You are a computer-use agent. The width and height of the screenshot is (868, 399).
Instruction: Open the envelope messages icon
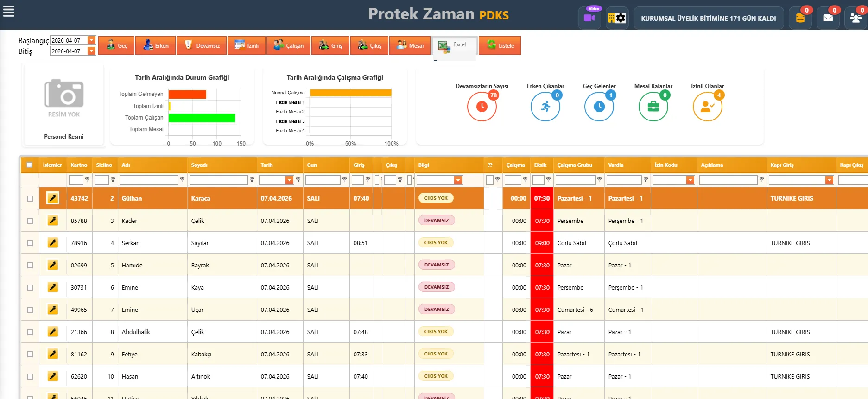(x=828, y=18)
